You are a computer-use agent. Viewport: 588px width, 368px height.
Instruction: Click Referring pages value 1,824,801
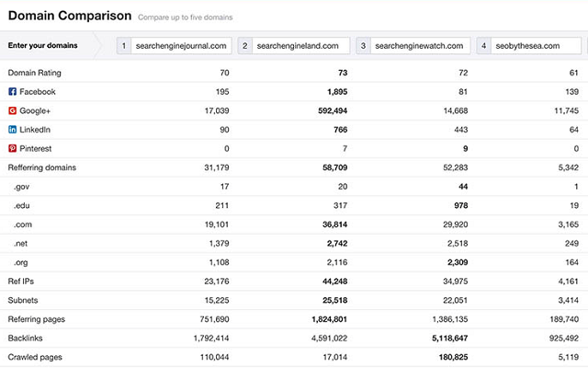[329, 319]
